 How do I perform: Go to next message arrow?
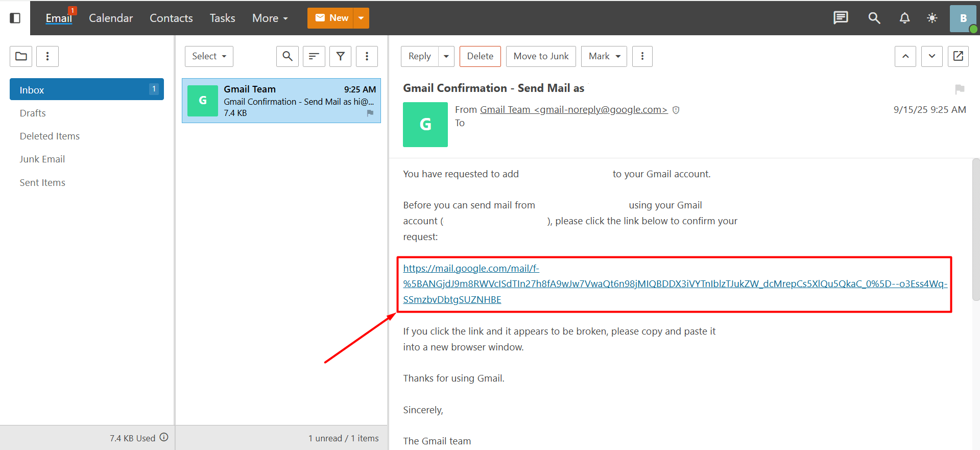click(x=932, y=56)
